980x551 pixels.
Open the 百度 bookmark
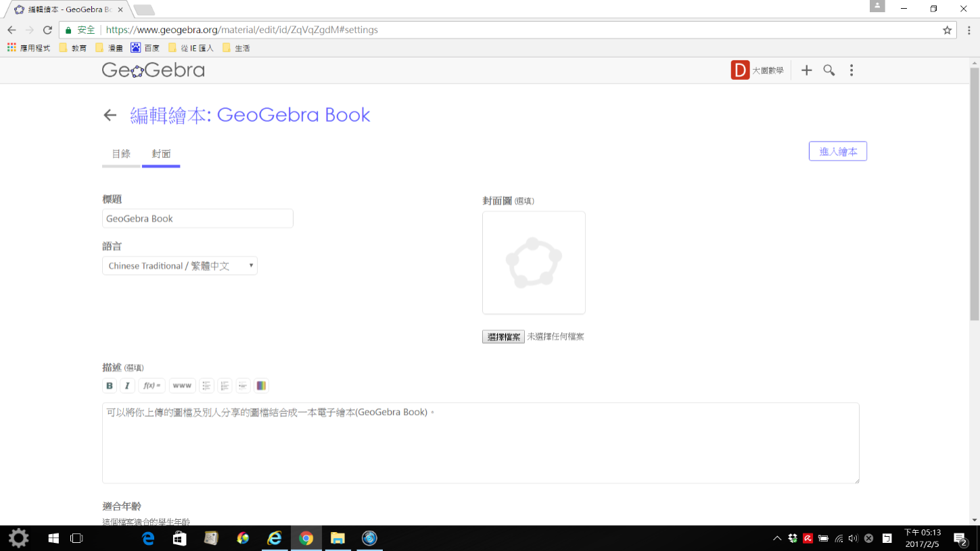click(x=145, y=48)
